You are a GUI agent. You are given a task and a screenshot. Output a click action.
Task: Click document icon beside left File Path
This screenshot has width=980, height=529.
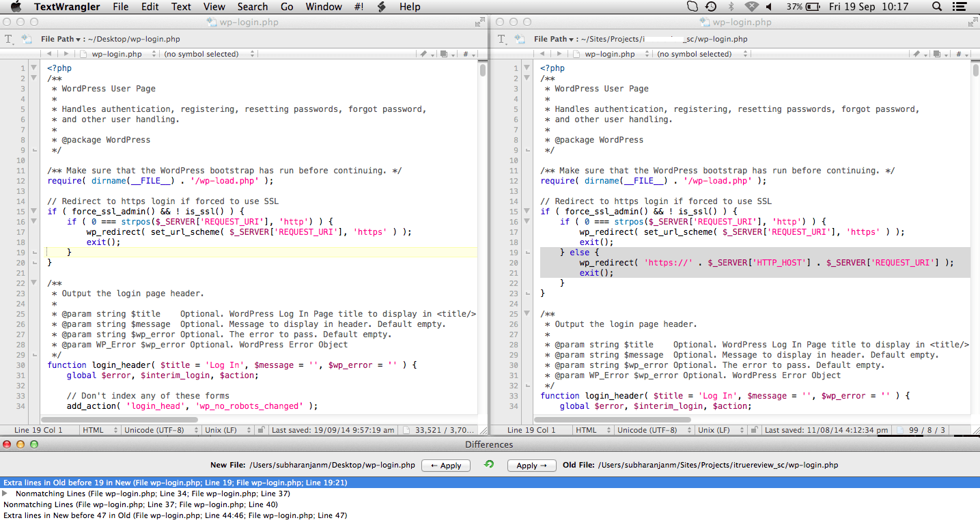click(27, 39)
